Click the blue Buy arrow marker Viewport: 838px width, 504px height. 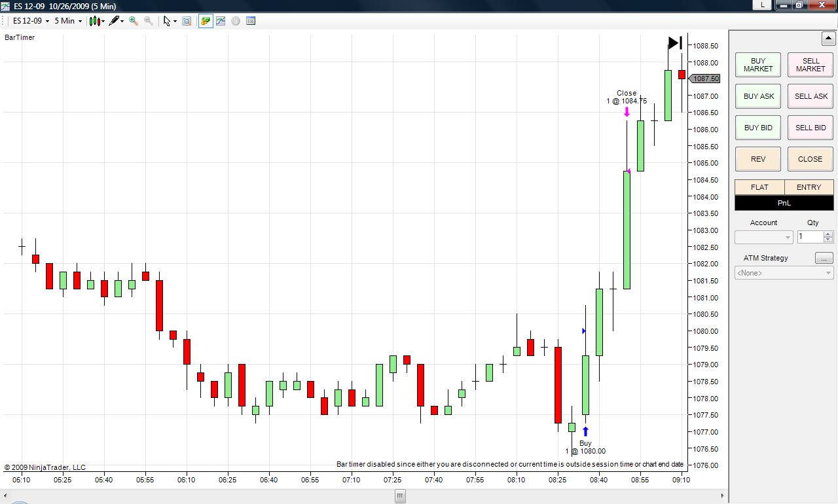coord(585,432)
